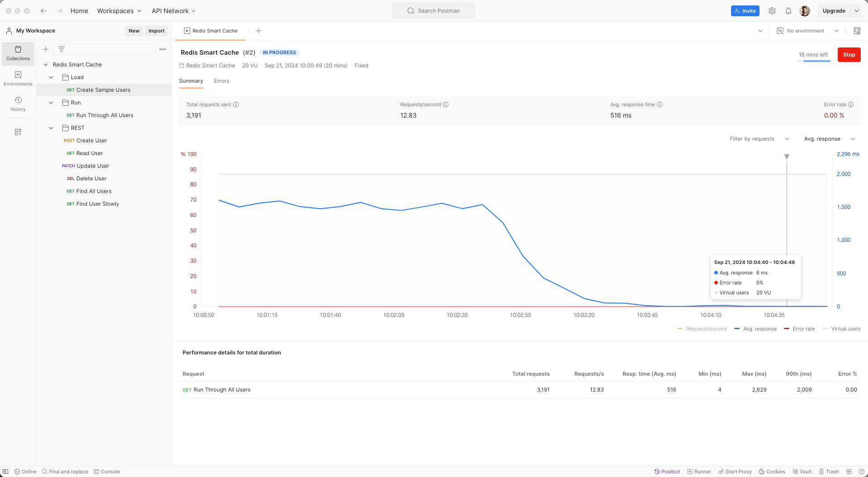Toggle the Error rate legend series

click(x=799, y=329)
